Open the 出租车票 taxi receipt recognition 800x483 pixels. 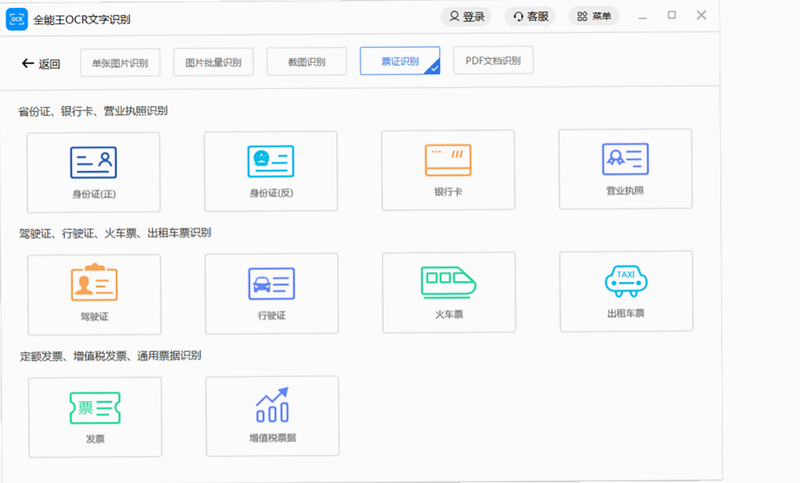tap(626, 291)
